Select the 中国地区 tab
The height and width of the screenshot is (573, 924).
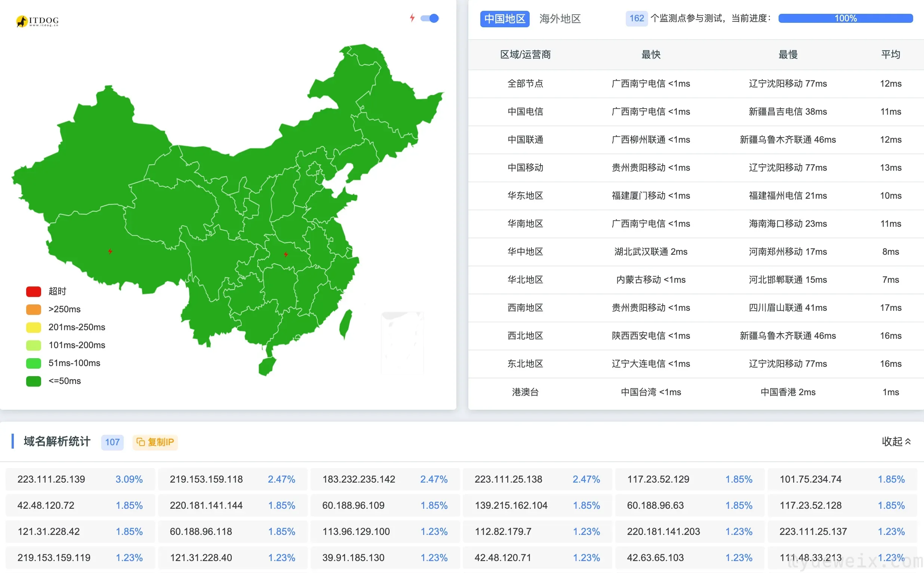pyautogui.click(x=505, y=19)
